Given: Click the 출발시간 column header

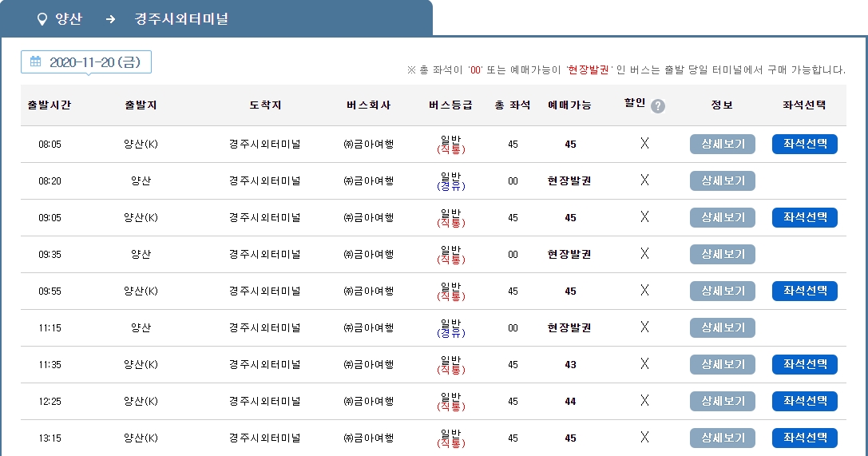Looking at the screenshot, I should tap(50, 105).
